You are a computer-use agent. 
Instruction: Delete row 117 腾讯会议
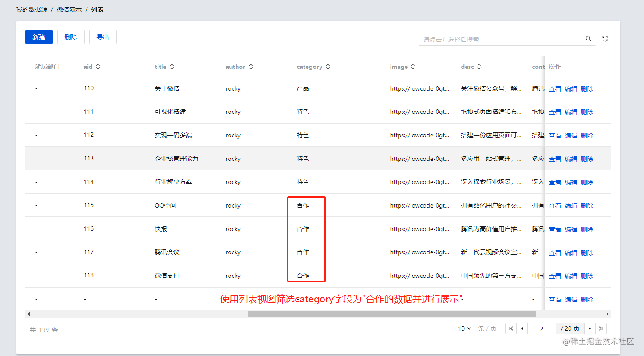pos(587,253)
